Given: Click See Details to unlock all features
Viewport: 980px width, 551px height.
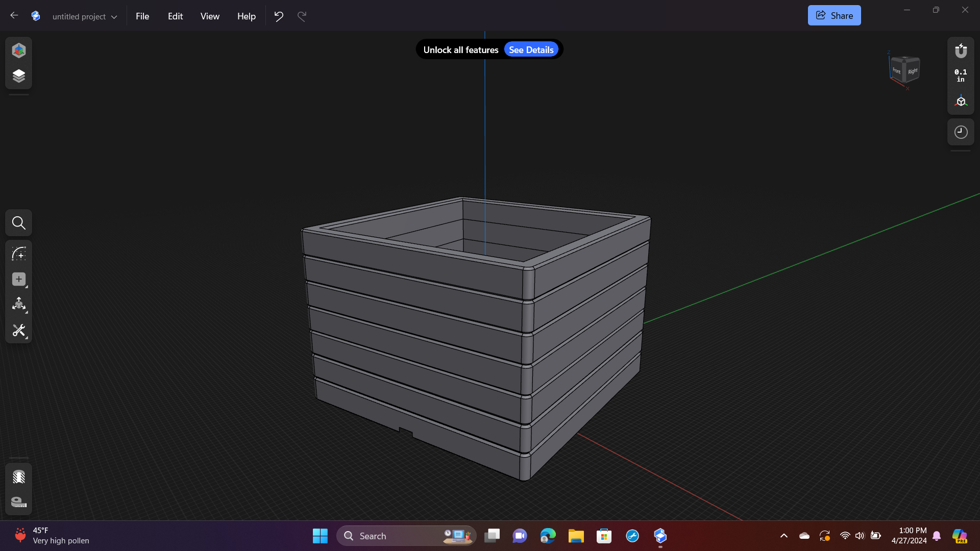Looking at the screenshot, I should (x=531, y=49).
